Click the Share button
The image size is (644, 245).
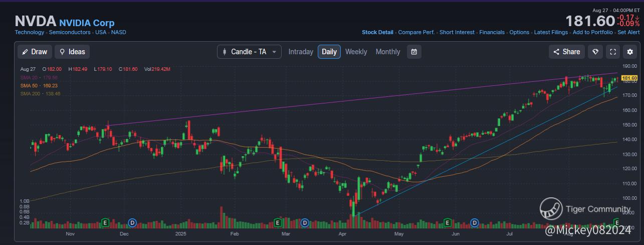[567, 52]
